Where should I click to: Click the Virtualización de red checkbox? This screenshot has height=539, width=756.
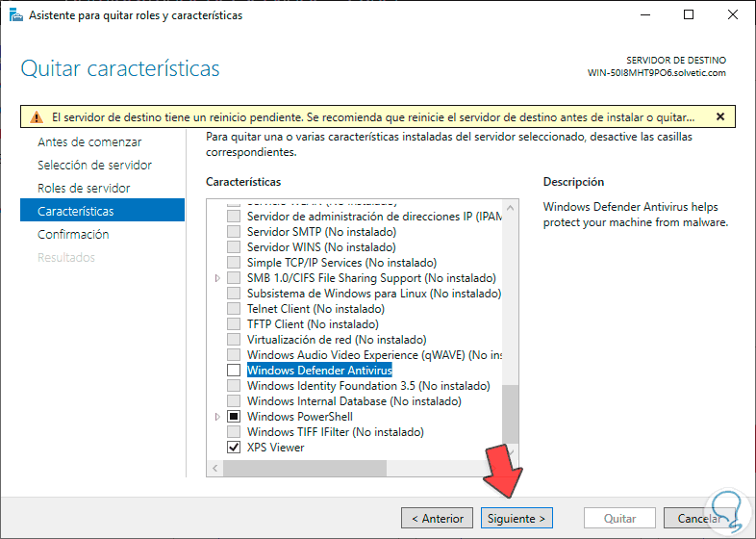tap(234, 340)
